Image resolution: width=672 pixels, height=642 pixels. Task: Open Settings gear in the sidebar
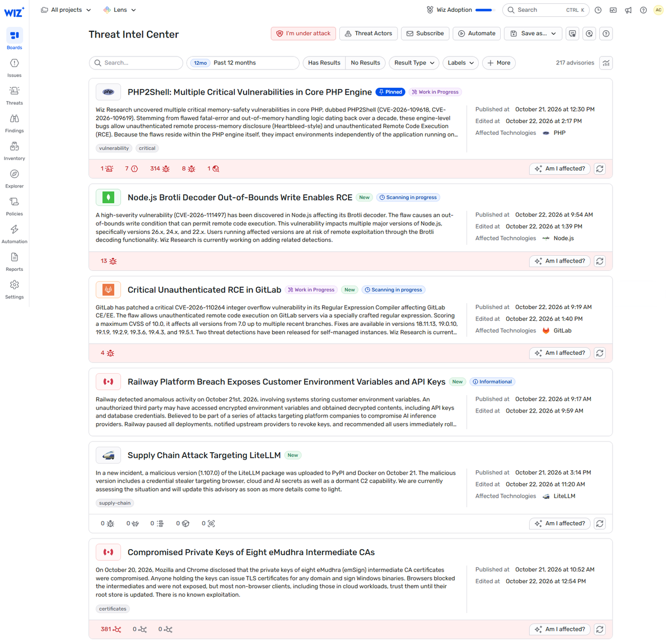[x=15, y=289]
